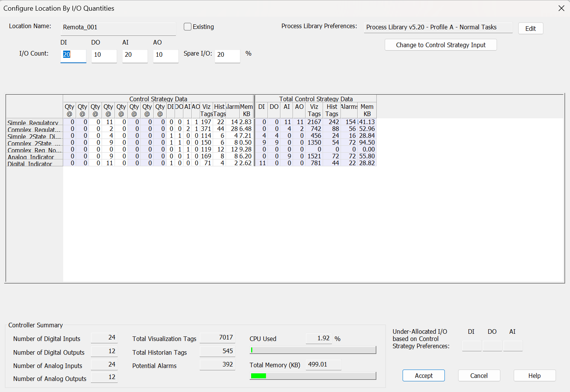Cancel the configuration dialog
The image size is (570, 392).
[x=479, y=376]
